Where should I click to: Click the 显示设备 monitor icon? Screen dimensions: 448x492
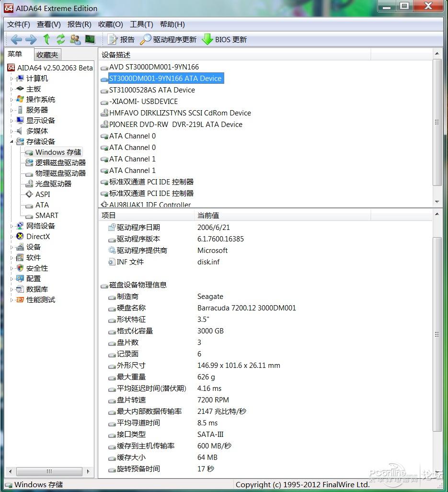20,121
